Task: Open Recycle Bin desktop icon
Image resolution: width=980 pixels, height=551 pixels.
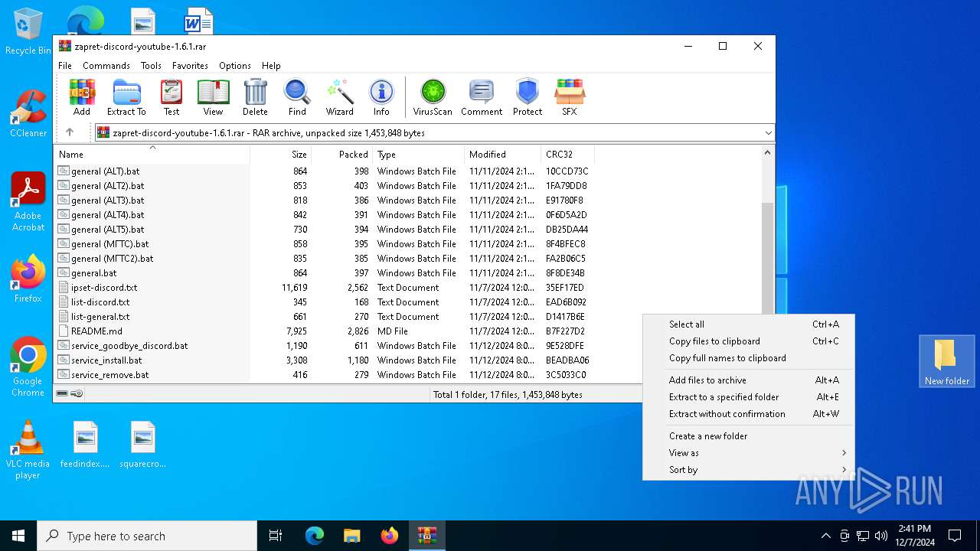Action: tap(28, 32)
